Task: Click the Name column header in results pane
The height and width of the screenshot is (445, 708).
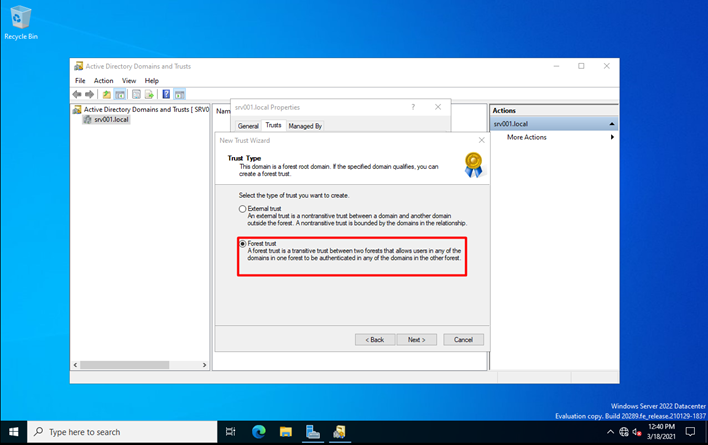Action: click(223, 111)
